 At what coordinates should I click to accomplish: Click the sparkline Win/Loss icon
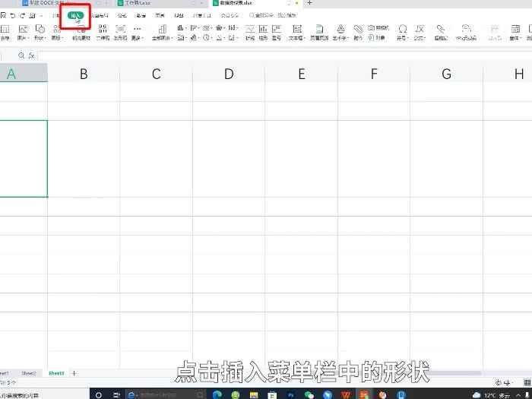pyautogui.click(x=277, y=32)
